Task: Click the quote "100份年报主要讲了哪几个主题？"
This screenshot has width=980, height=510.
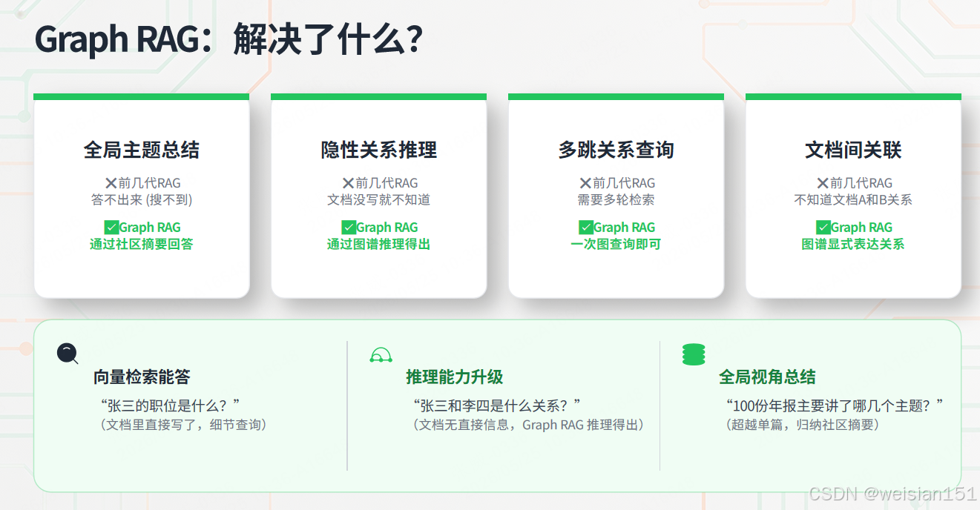Action: (x=835, y=405)
